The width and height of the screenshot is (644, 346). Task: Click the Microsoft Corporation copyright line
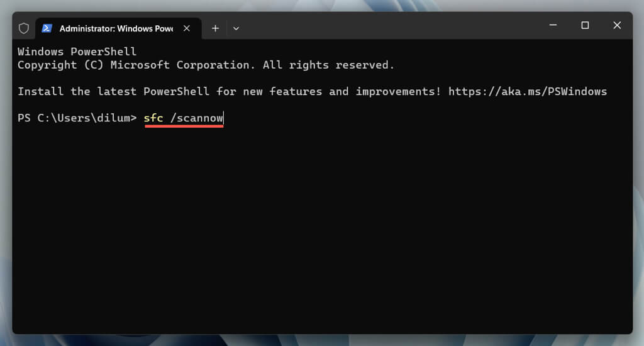point(206,65)
